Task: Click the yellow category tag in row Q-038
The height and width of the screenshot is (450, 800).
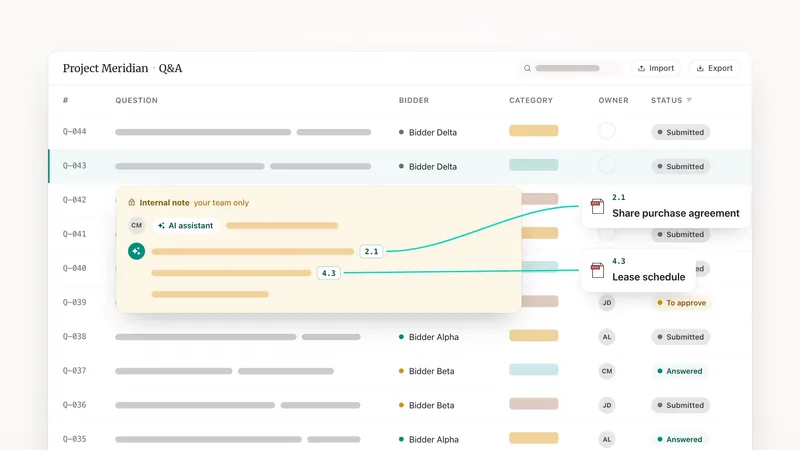Action: [534, 335]
